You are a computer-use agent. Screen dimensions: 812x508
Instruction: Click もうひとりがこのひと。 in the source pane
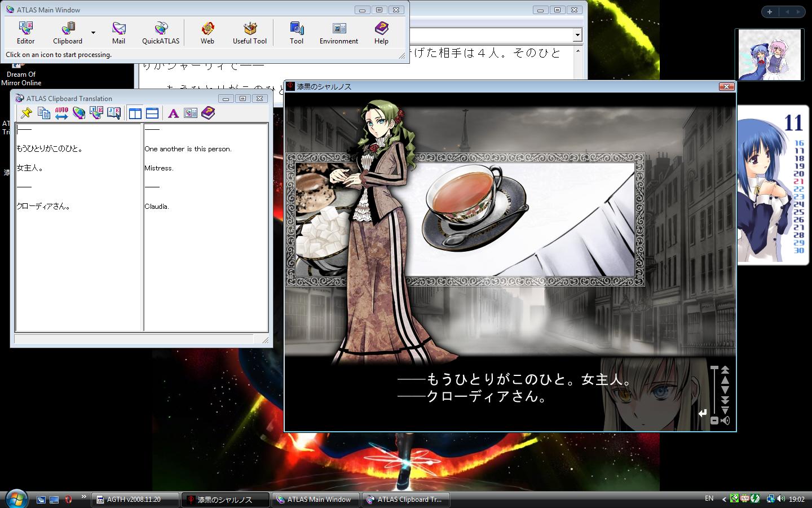[50, 149]
